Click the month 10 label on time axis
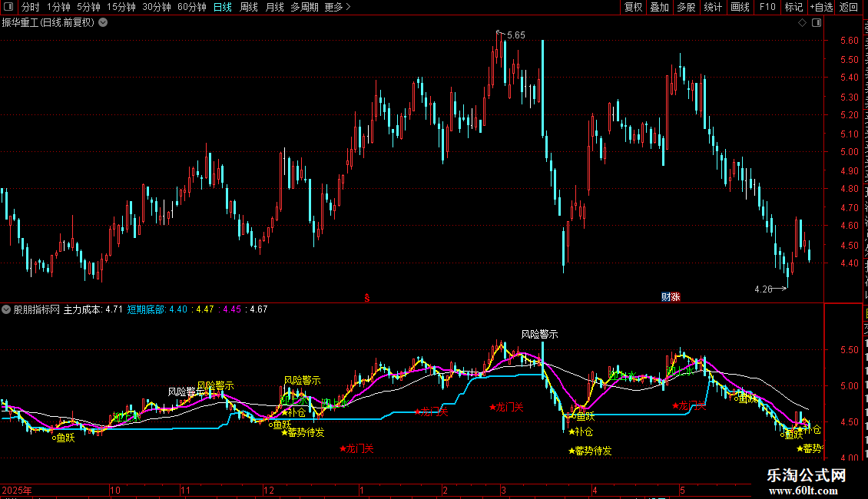Screen dimensions: 868x499 click(115, 490)
